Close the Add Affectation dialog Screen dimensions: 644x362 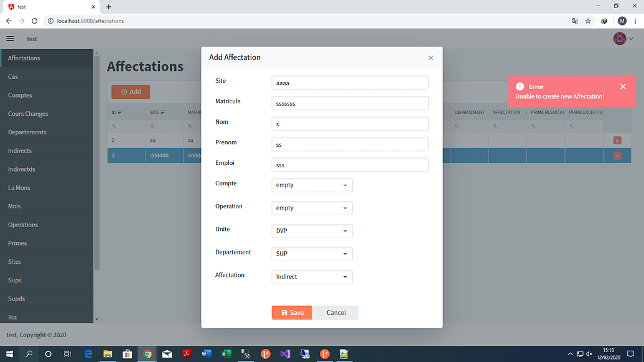pyautogui.click(x=430, y=57)
